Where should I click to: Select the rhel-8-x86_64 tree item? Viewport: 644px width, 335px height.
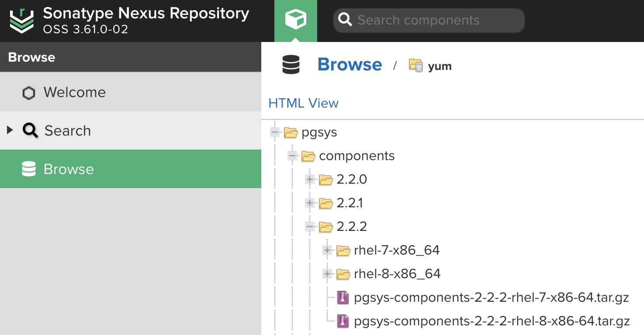(397, 274)
